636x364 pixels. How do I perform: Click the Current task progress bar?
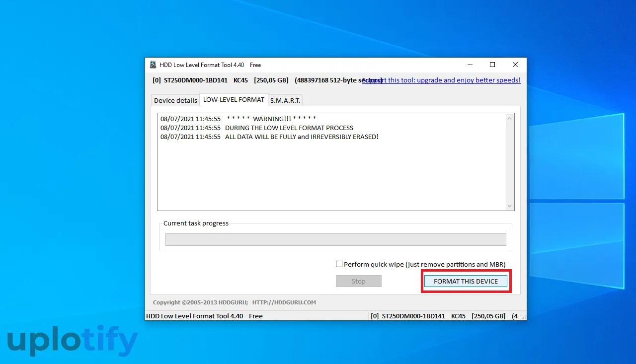click(x=336, y=240)
